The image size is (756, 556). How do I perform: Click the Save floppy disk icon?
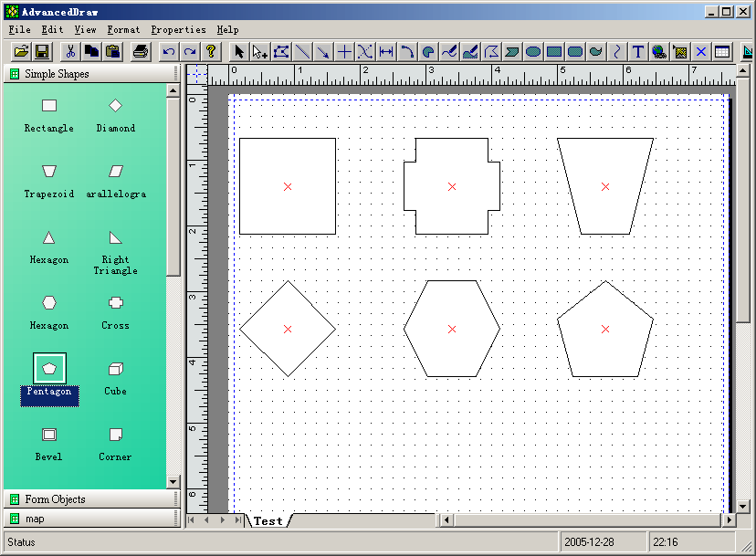pos(42,52)
